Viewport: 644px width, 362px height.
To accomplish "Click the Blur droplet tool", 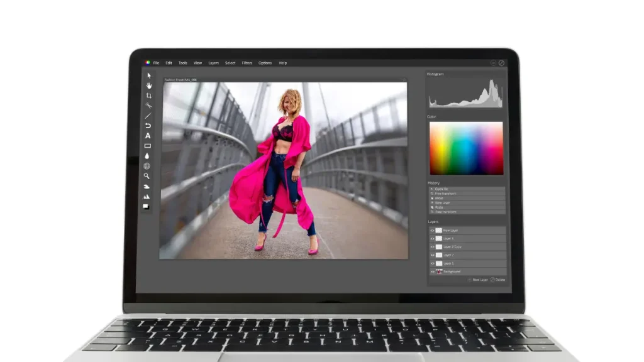I will coord(148,156).
